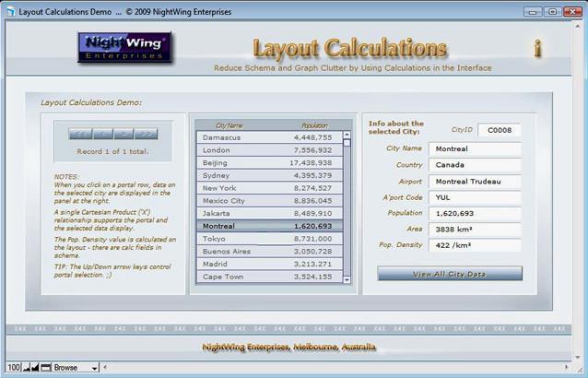Select the highlighted Montreal row
This screenshot has width=588, height=378.
click(x=269, y=226)
